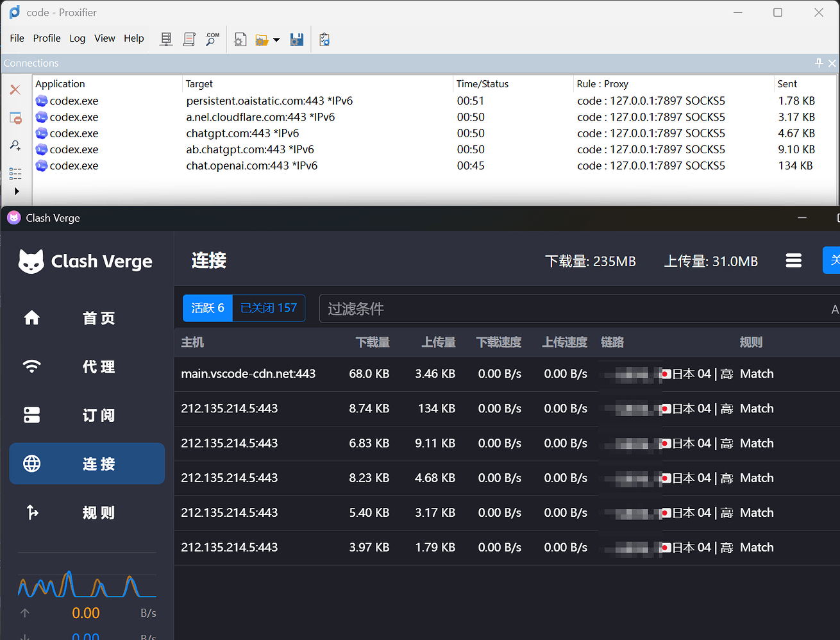The image size is (840, 640).
Task: Click the Clash Verge cat logo
Action: click(31, 262)
